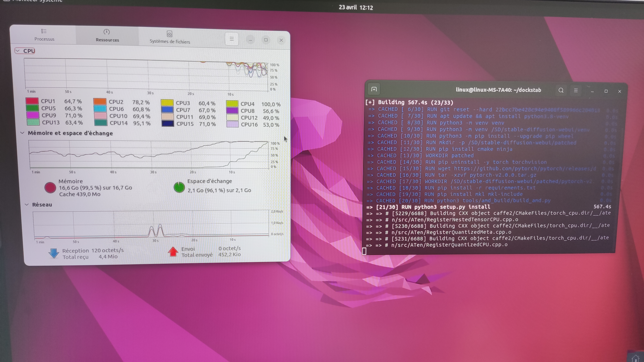Change CPU7 blue color swatch

point(167,110)
